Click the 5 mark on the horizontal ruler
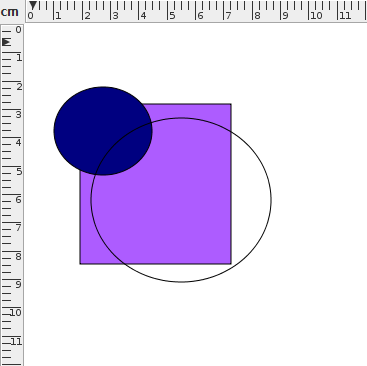The width and height of the screenshot is (367, 366). [172, 16]
